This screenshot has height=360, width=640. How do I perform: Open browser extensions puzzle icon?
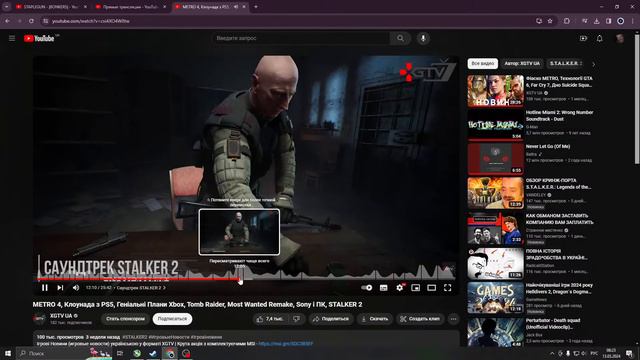(567, 21)
